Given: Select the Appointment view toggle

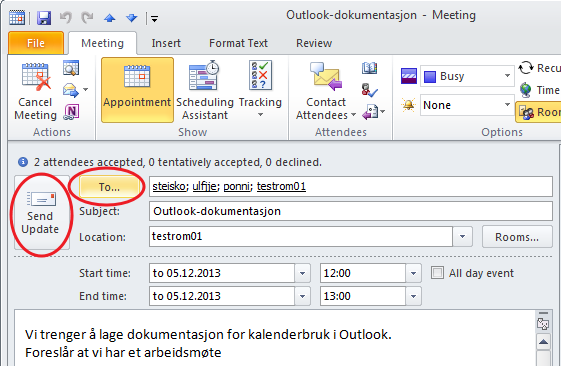Looking at the screenshot, I should pyautogui.click(x=137, y=90).
